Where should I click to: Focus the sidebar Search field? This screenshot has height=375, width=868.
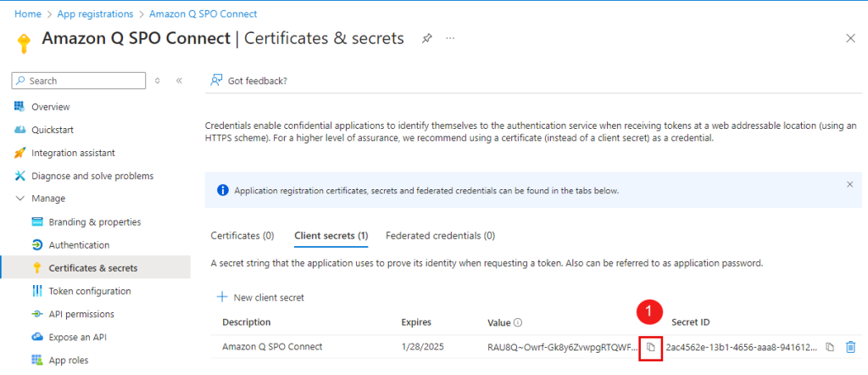pyautogui.click(x=79, y=81)
